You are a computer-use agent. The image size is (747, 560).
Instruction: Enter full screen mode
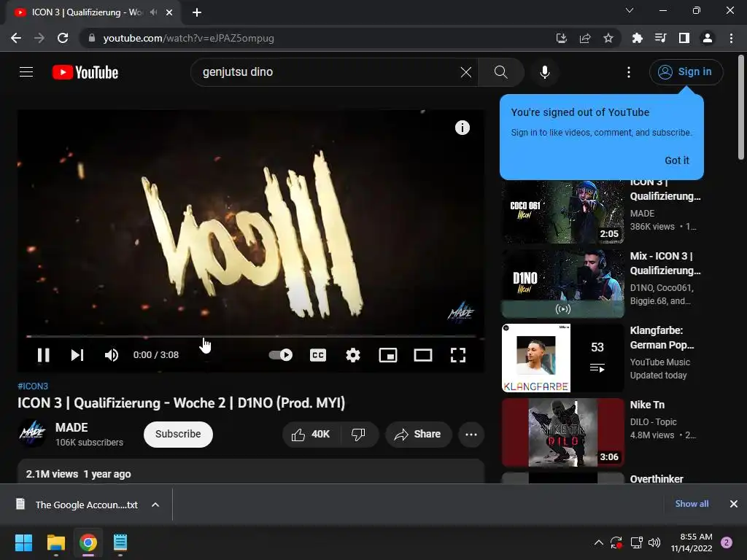pos(458,355)
